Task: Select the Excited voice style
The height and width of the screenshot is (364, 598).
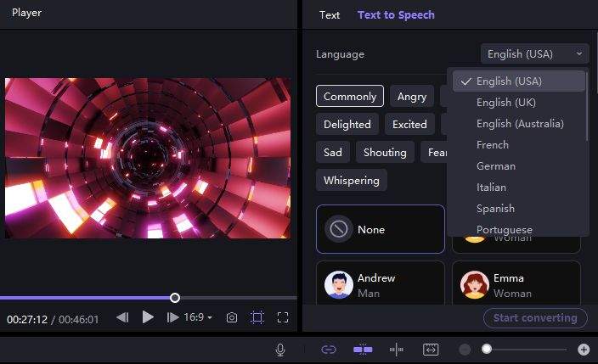Action: (x=409, y=124)
